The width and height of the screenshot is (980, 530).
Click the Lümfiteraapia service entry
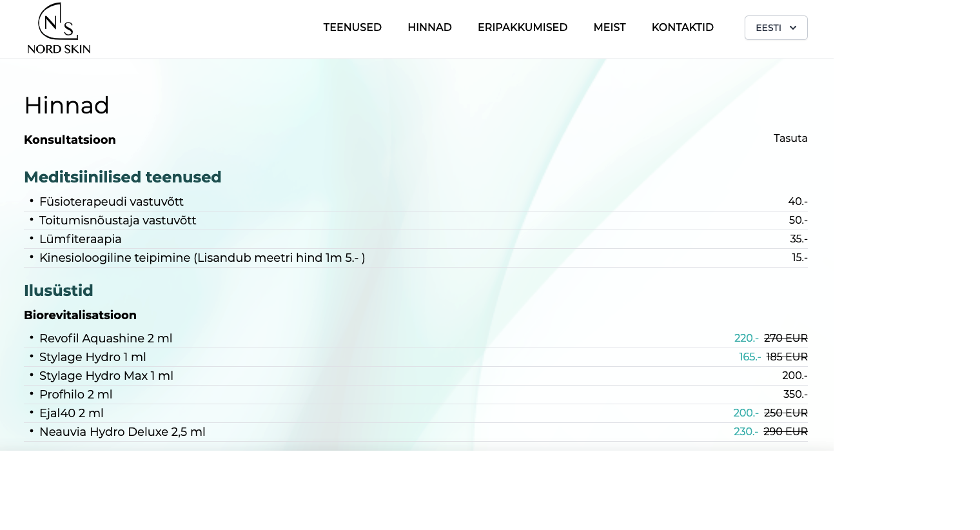click(81, 239)
